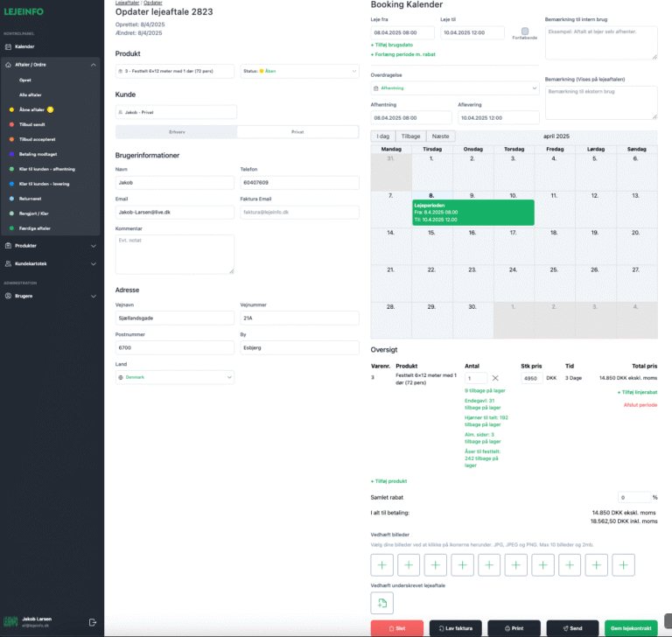Click the fifth add-image plus box
This screenshot has height=637, width=672.
pos(489,565)
